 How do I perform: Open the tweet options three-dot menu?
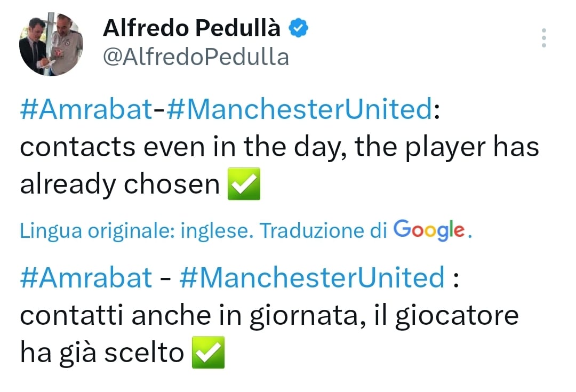tap(543, 37)
